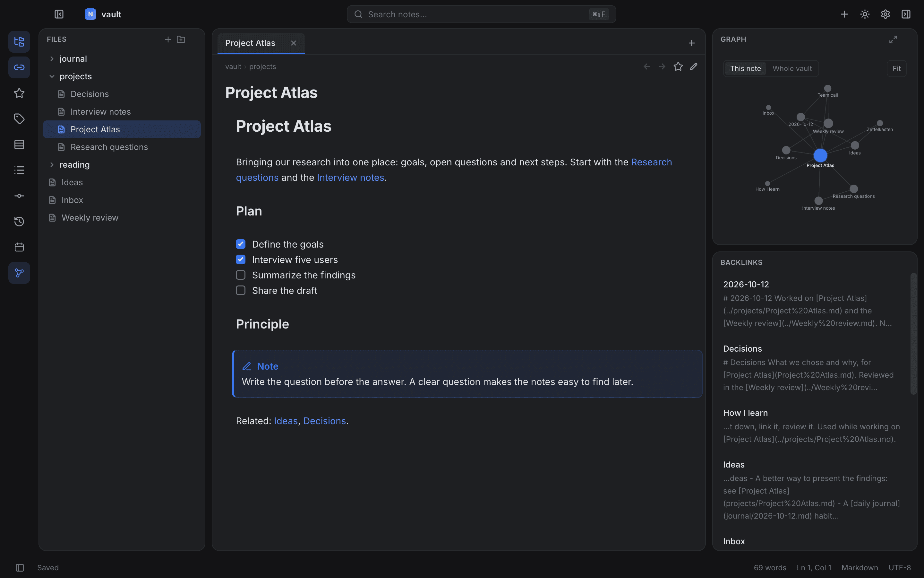Star the Project Atlas note

coord(678,66)
